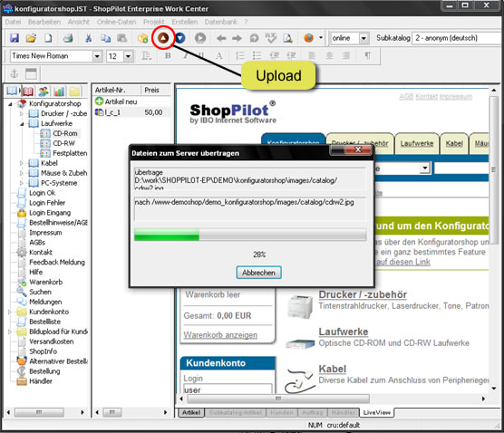Image resolution: width=504 pixels, height=433 pixels.
Task: Click the Copy icon in the toolbar
Action: pyautogui.click(x=105, y=38)
